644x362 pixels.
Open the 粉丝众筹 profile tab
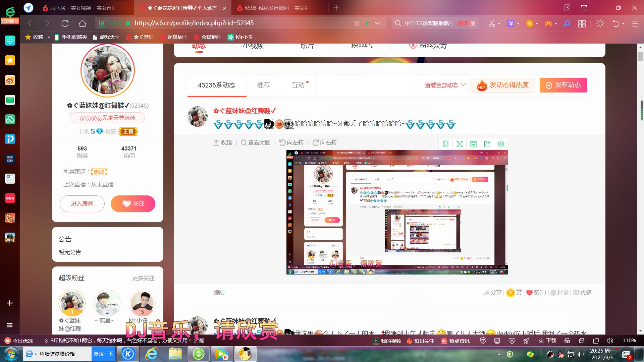click(x=428, y=46)
